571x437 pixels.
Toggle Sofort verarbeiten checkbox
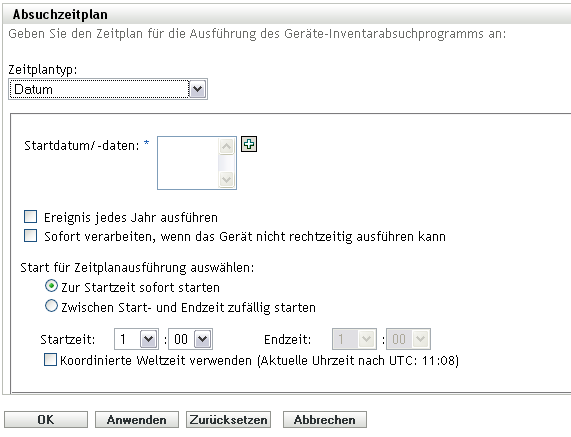click(x=31, y=236)
